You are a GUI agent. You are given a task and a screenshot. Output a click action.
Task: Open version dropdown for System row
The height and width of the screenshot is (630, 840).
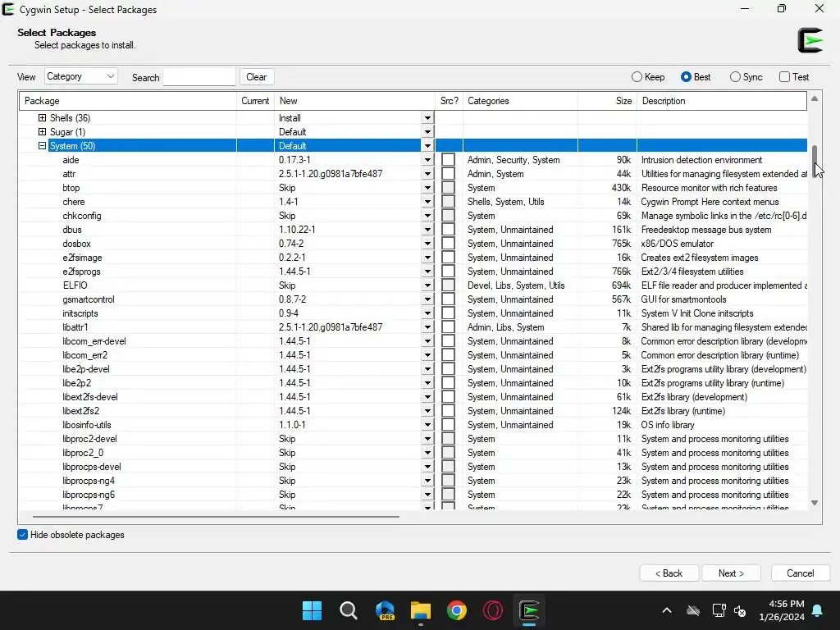tap(427, 146)
